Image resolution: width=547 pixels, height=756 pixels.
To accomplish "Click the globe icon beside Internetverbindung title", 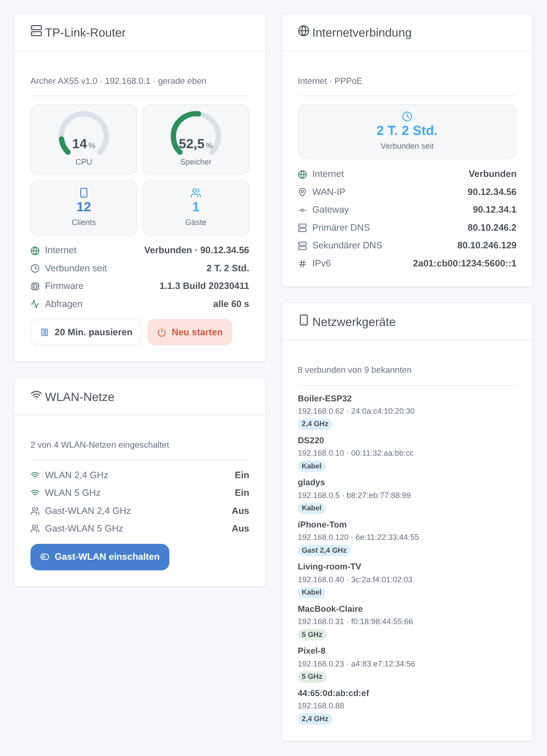I will tap(303, 31).
